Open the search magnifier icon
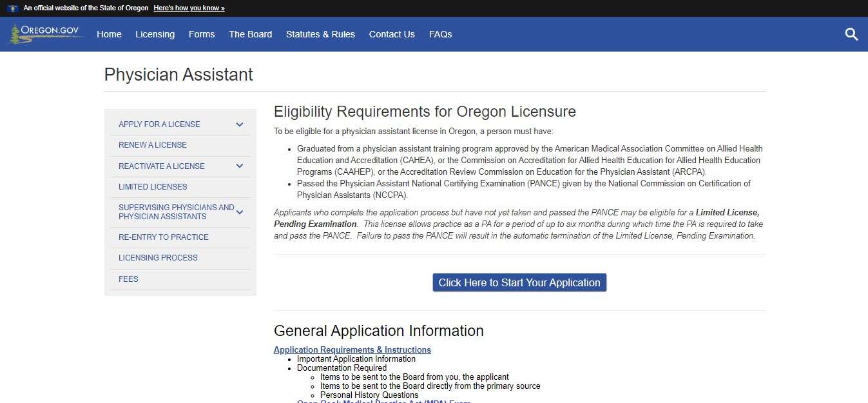Viewport: 868px width, 403px height. (x=851, y=34)
